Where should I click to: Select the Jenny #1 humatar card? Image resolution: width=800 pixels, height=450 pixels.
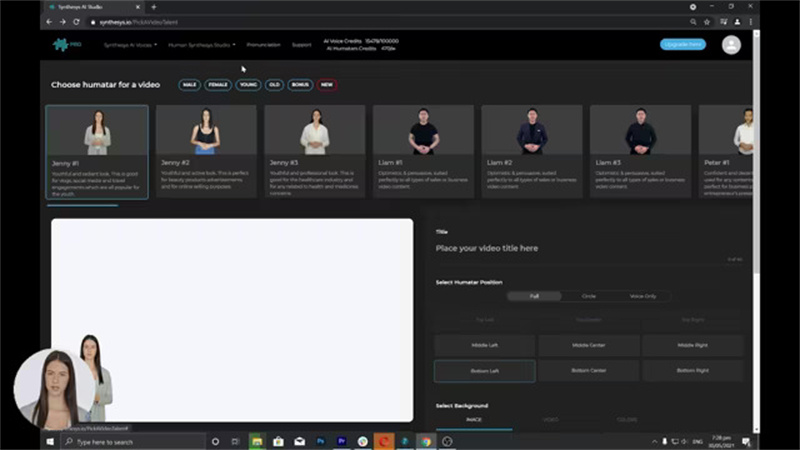click(97, 152)
